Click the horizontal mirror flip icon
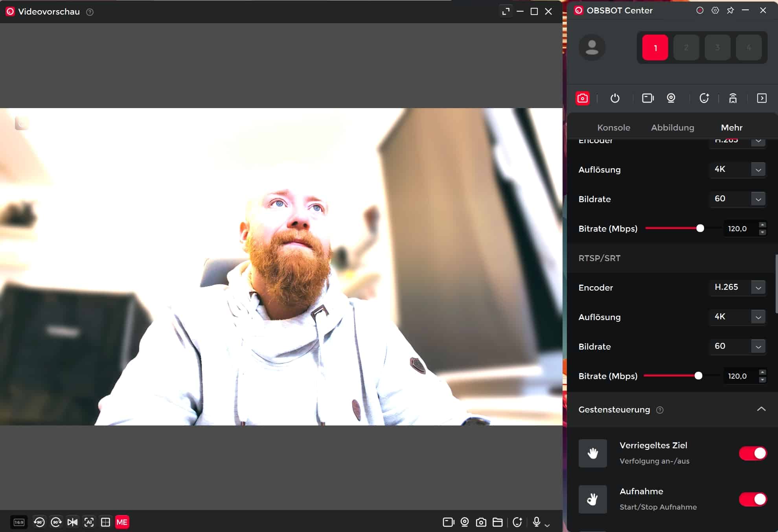This screenshot has width=778, height=532. coord(72,522)
